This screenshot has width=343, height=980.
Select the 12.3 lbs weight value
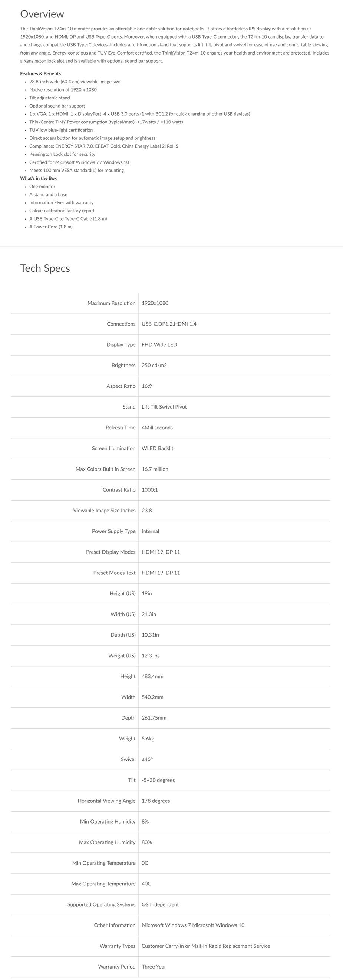tap(151, 656)
